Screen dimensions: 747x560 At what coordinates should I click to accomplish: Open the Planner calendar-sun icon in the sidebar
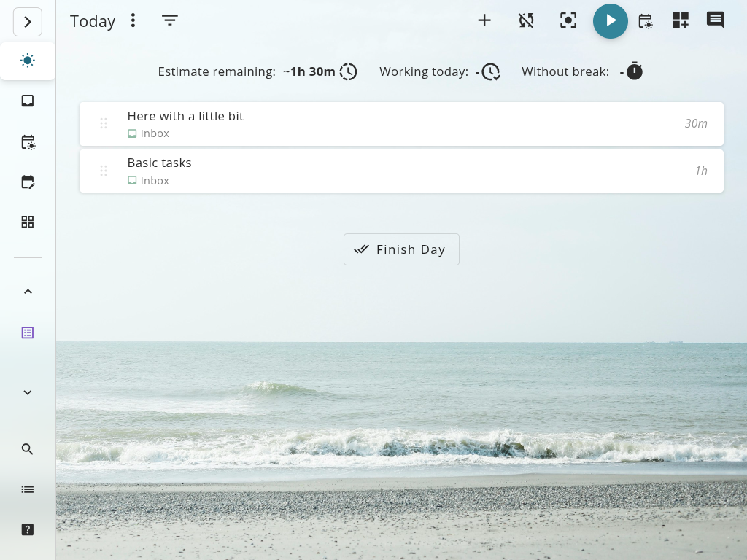point(28,142)
